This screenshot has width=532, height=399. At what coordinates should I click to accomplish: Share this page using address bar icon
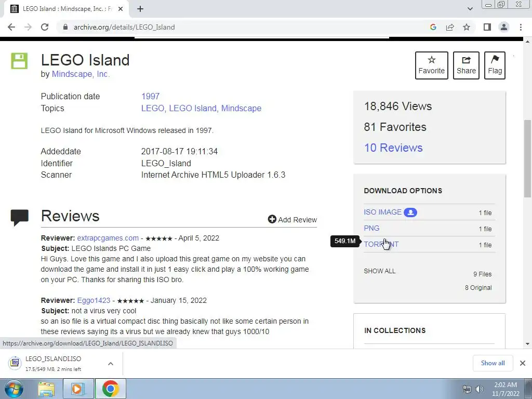pyautogui.click(x=450, y=27)
